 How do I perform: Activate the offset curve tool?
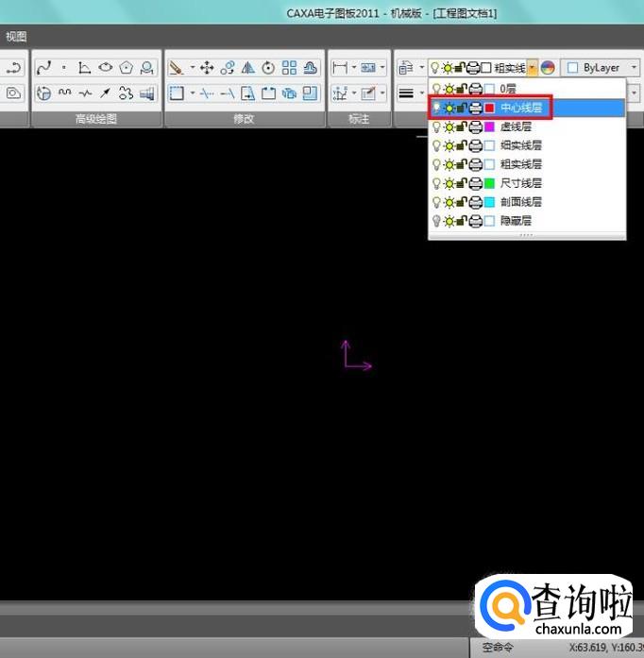point(311,68)
